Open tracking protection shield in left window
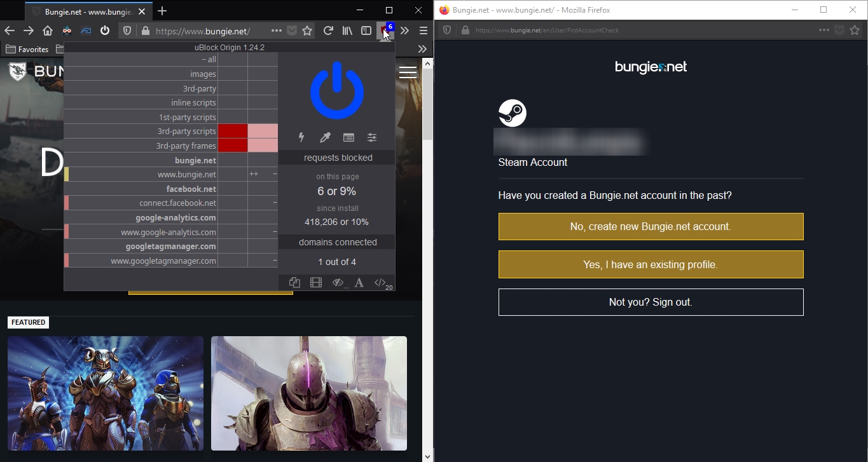The height and width of the screenshot is (462, 868). (x=127, y=31)
